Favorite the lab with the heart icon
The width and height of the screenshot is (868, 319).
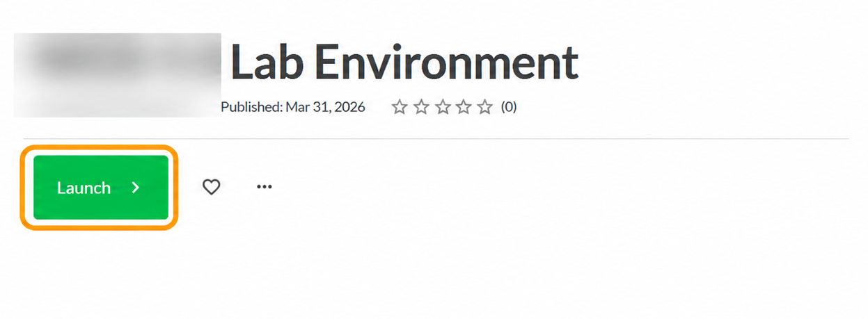pos(211,187)
